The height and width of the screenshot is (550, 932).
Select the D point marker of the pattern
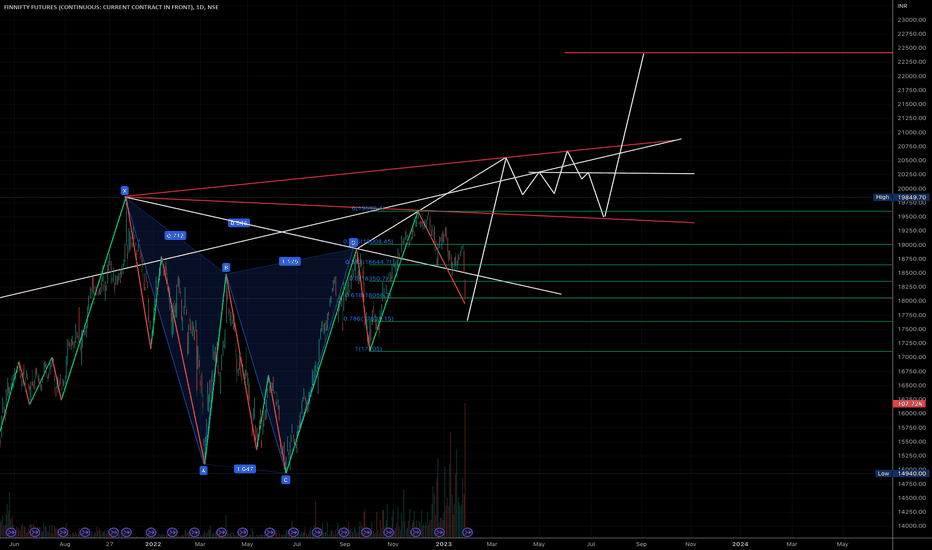(353, 243)
